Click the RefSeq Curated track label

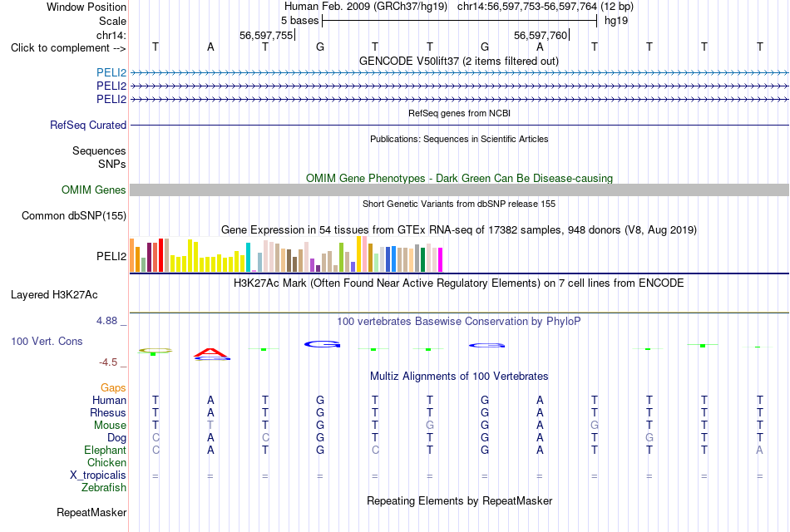(88, 125)
